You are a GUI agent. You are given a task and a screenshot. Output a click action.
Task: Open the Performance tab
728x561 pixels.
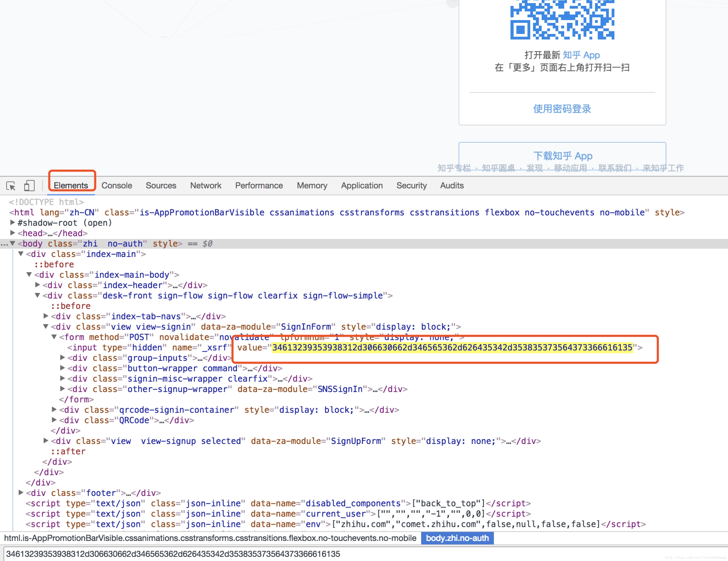click(259, 186)
